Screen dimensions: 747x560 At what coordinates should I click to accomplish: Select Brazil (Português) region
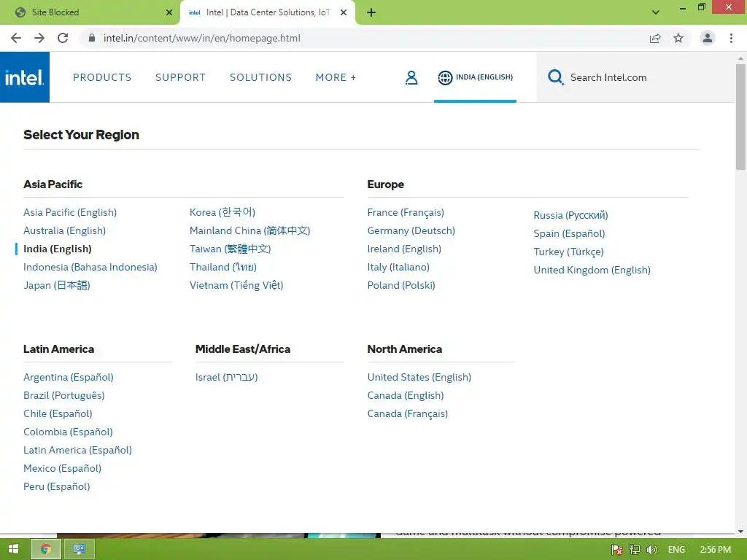point(64,395)
